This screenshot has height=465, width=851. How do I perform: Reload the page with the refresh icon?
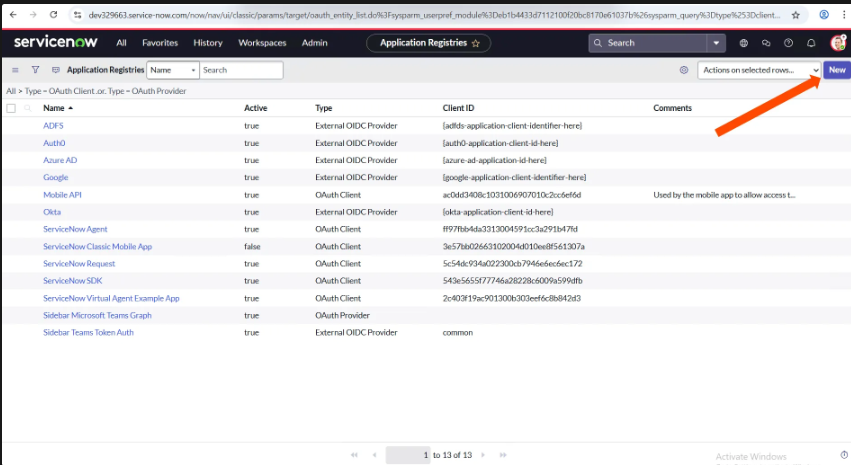coord(53,15)
